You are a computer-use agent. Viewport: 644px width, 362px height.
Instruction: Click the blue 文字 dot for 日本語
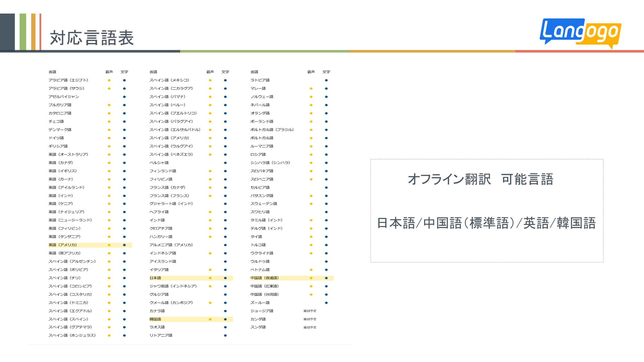[x=225, y=278]
